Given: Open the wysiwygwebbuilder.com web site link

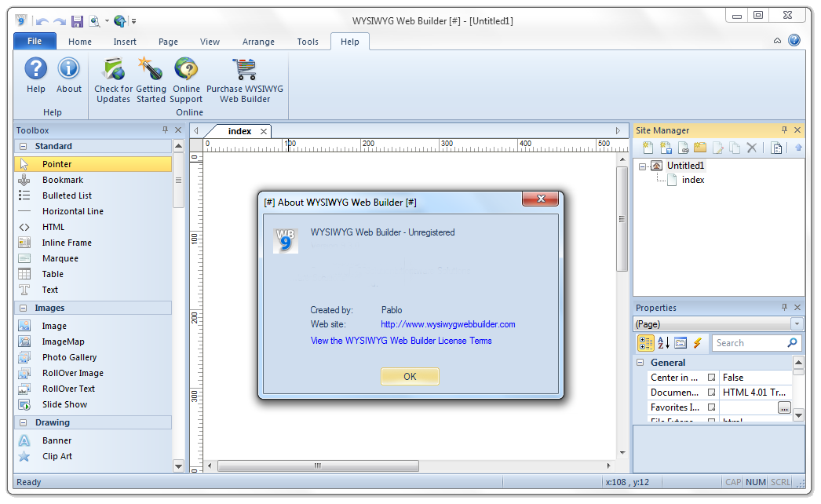Looking at the screenshot, I should [447, 324].
